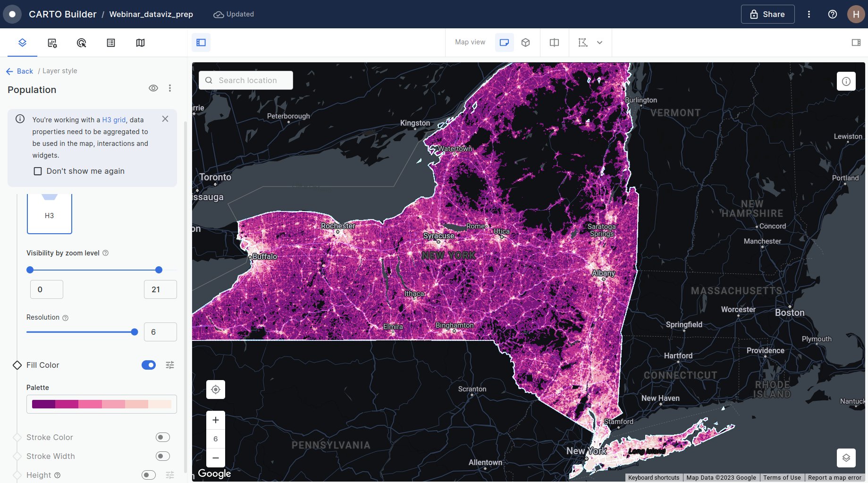Screen dimensions: 868x483
Task: Toggle the left panel collapse icon
Action: click(201, 42)
